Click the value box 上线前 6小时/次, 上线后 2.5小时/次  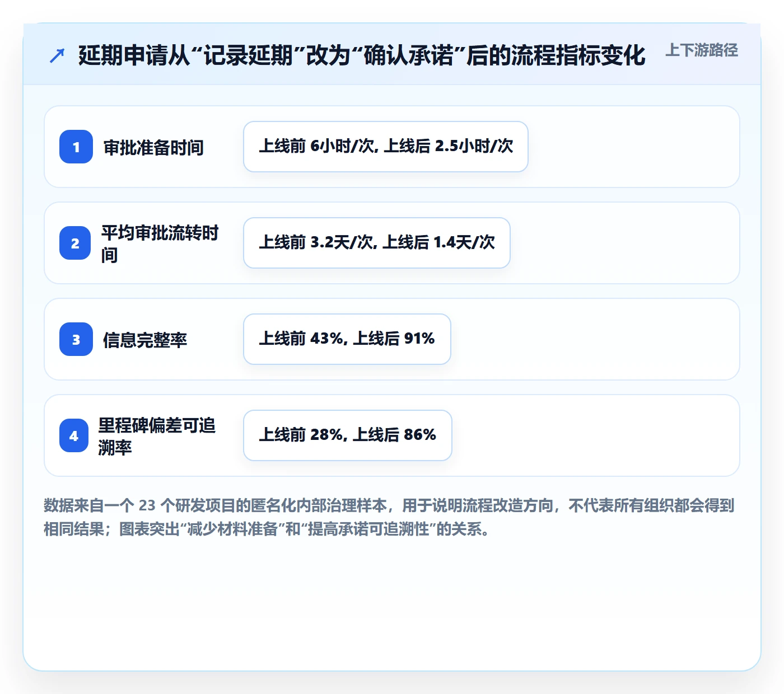[386, 147]
